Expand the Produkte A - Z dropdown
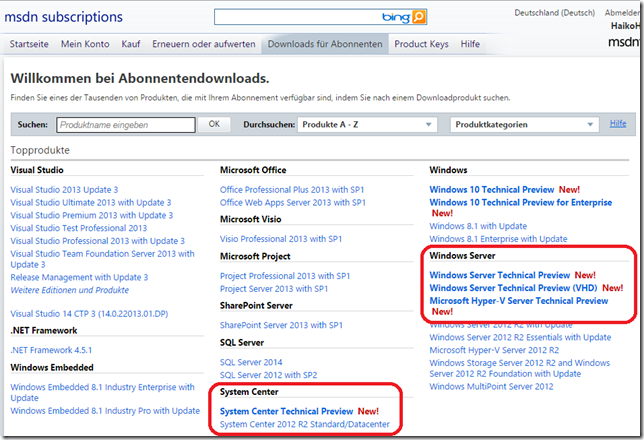 367,124
